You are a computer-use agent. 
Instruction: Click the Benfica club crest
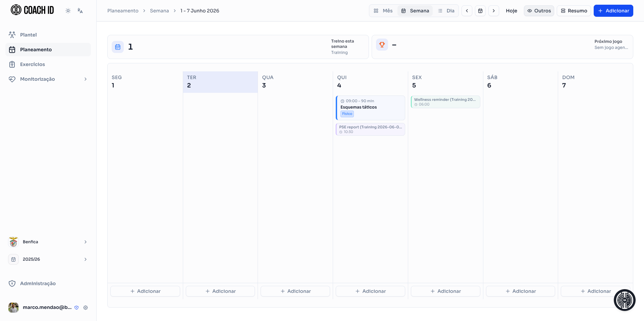pyautogui.click(x=13, y=242)
